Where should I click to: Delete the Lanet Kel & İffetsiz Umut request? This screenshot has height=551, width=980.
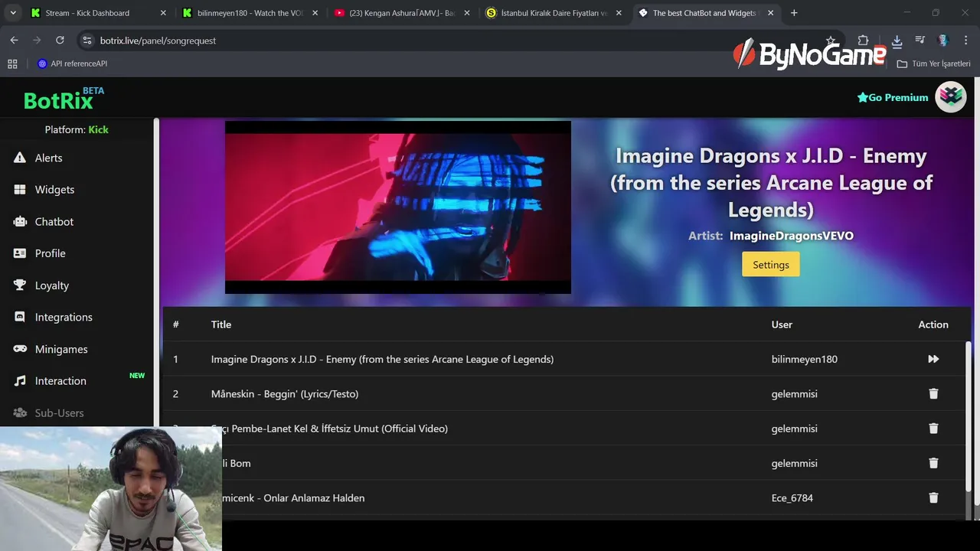pos(933,429)
